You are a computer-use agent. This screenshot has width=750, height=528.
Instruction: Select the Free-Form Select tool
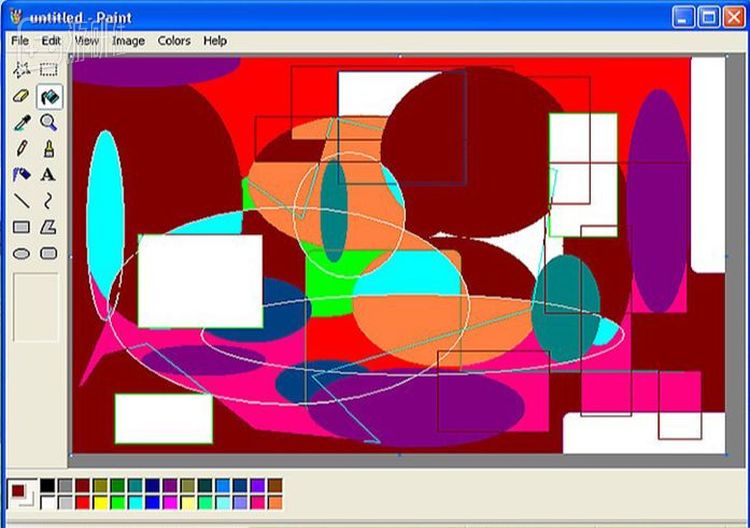click(21, 70)
